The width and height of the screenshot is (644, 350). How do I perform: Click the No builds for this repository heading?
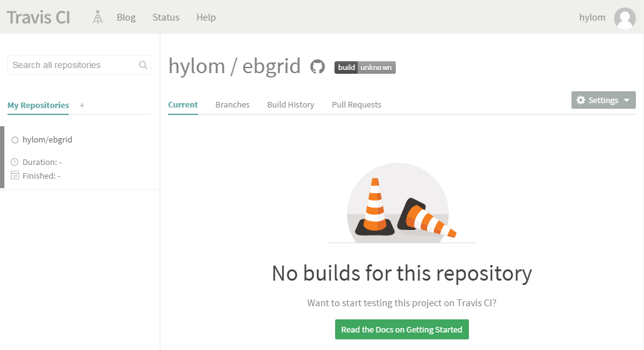[x=401, y=273]
